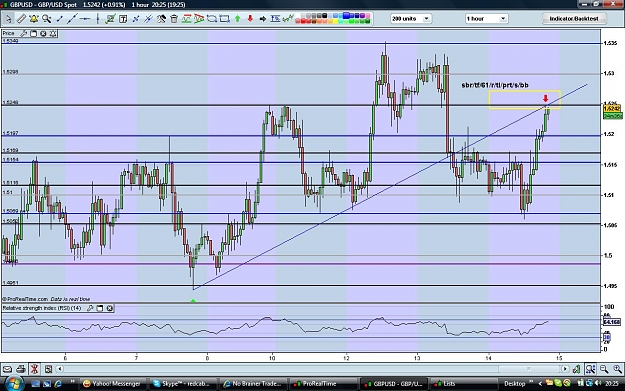Select the arrow cursor tool

[x=8, y=18]
